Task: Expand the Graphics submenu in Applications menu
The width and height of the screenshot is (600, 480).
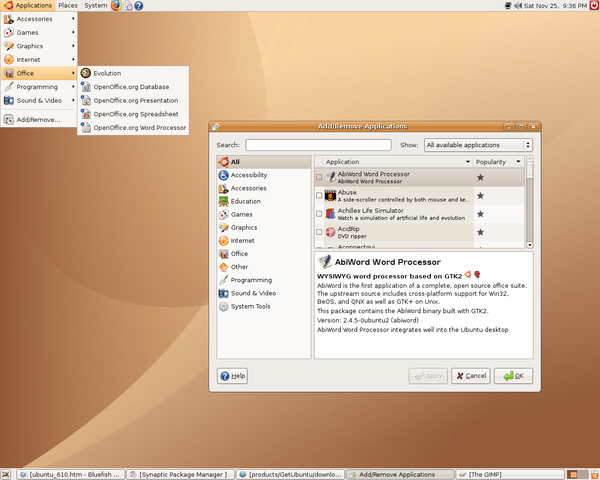Action: pos(39,46)
